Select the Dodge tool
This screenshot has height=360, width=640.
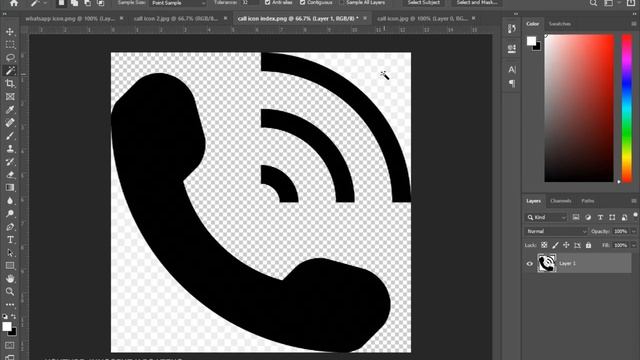coord(10,214)
